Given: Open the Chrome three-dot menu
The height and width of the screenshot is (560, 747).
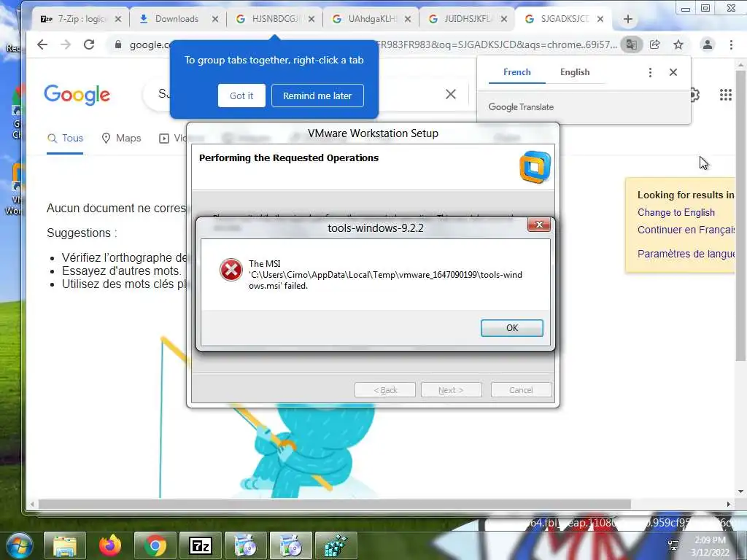Looking at the screenshot, I should [731, 44].
